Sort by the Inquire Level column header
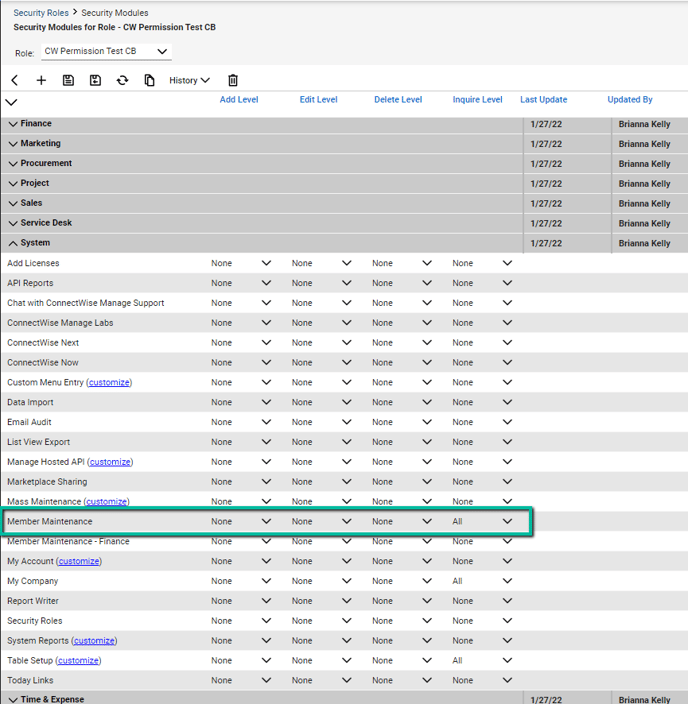 point(477,100)
